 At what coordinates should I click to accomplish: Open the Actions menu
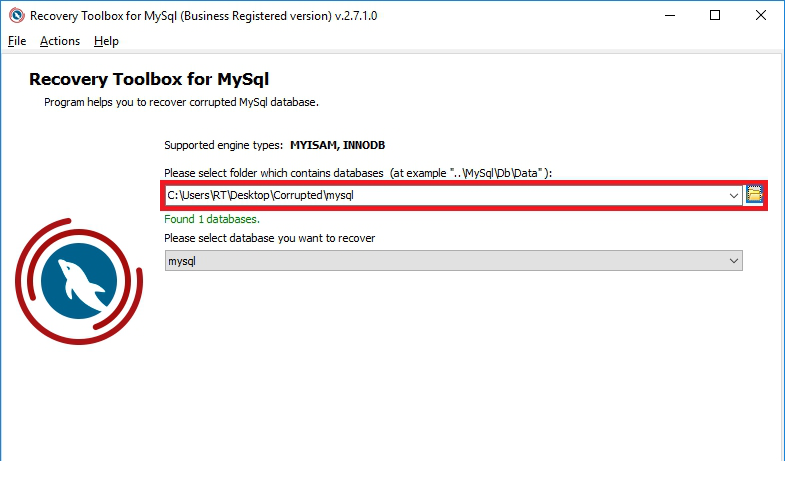(x=60, y=41)
